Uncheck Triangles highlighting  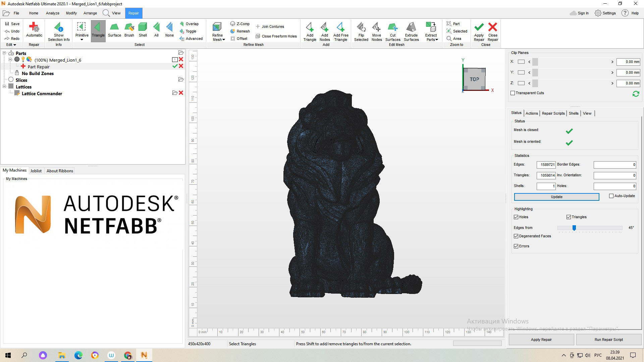click(569, 217)
